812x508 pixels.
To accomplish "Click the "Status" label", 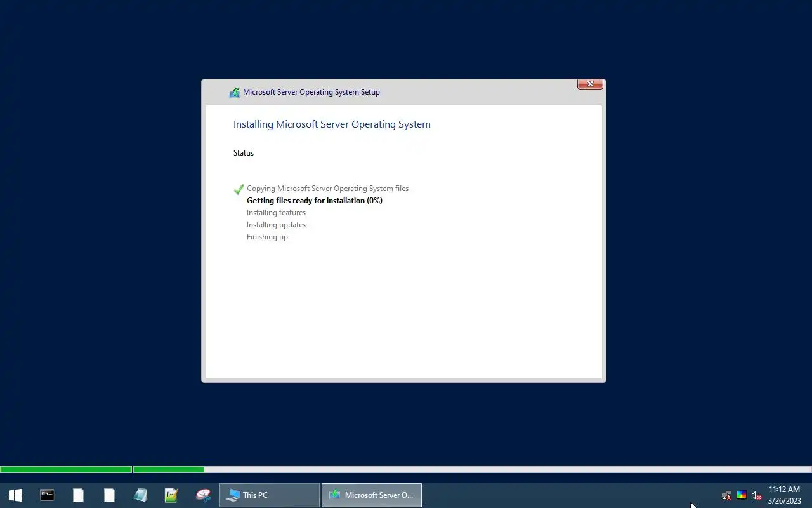I will click(x=244, y=153).
